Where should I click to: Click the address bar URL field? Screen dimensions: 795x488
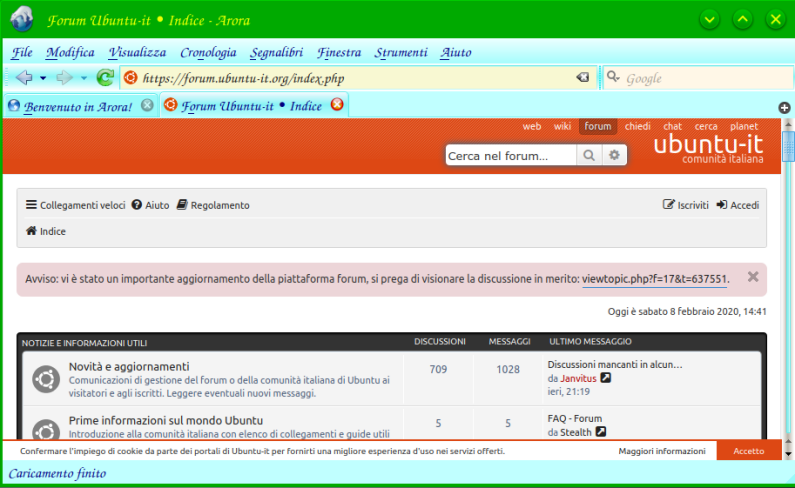tap(356, 78)
